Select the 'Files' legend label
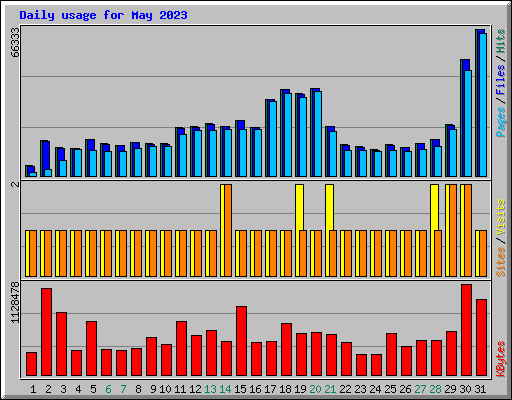The height and width of the screenshot is (400, 512). pyautogui.click(x=501, y=80)
